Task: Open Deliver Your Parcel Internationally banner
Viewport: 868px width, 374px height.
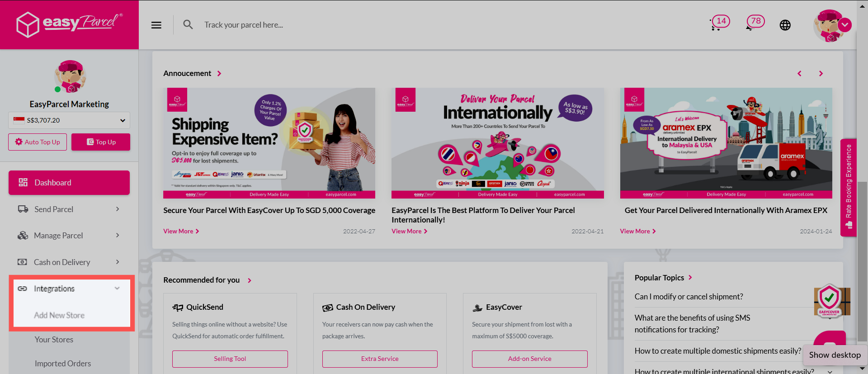Action: pyautogui.click(x=498, y=143)
